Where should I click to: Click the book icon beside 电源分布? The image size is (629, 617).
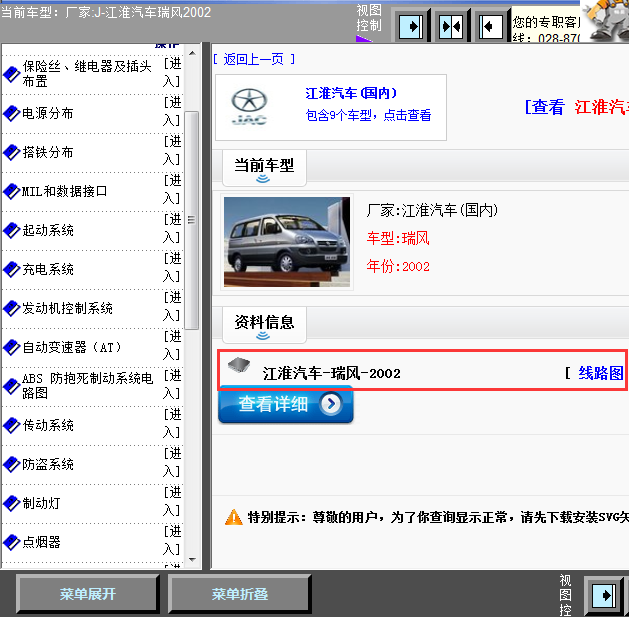[x=11, y=114]
